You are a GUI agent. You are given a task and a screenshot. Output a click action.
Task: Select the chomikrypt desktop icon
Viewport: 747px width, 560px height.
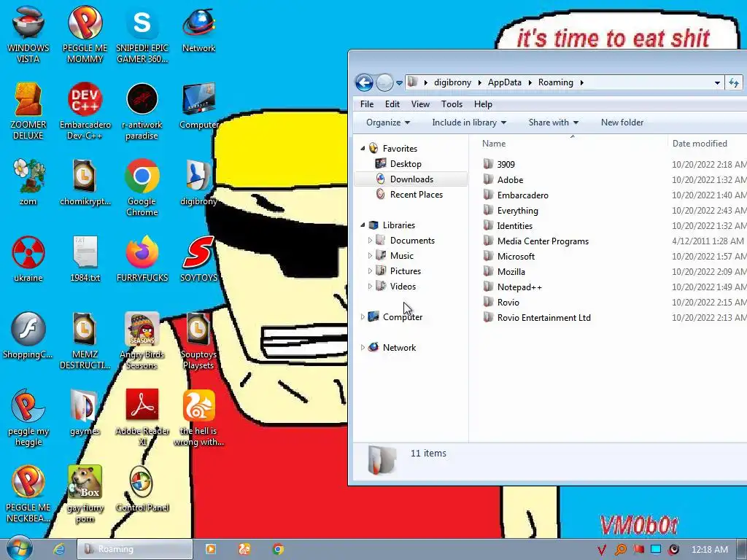click(x=85, y=182)
